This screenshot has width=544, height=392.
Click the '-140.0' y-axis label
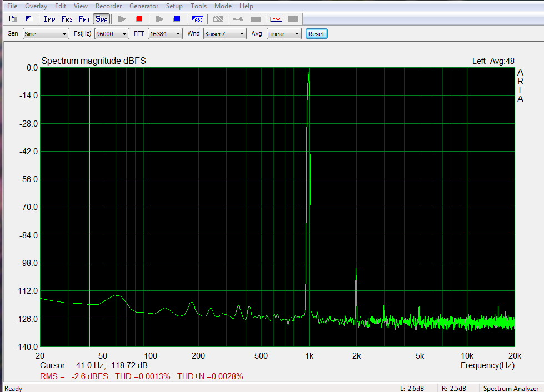(x=26, y=346)
